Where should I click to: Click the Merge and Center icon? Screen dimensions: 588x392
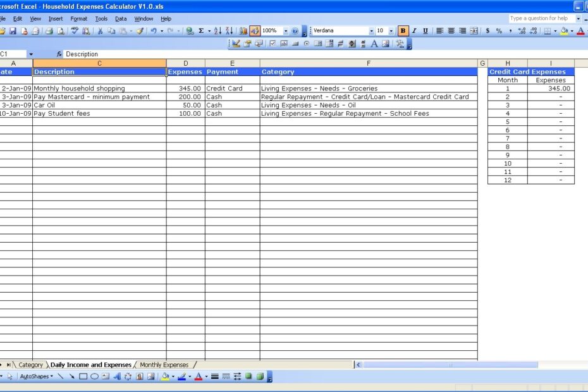pos(473,30)
